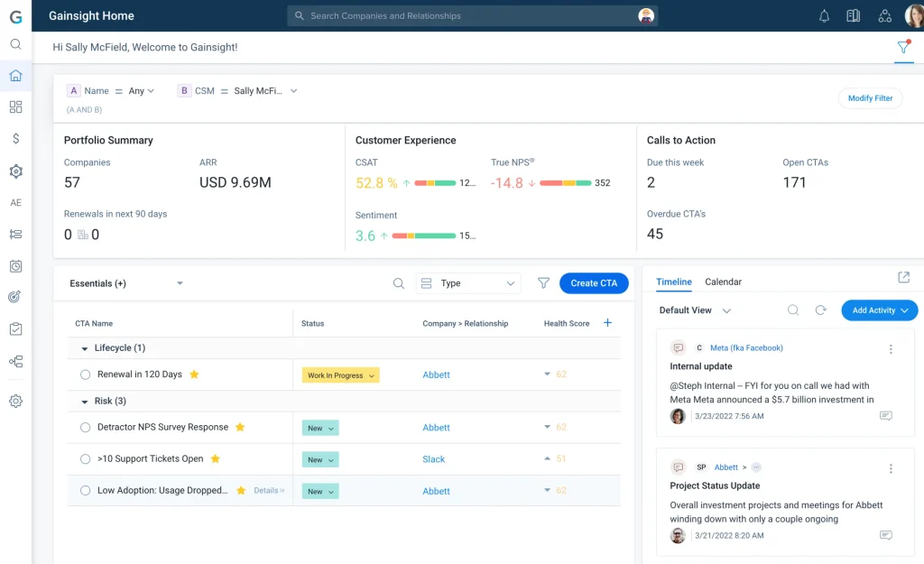Image resolution: width=924 pixels, height=564 pixels.
Task: Open comments on Internal update activity
Action: (x=886, y=415)
